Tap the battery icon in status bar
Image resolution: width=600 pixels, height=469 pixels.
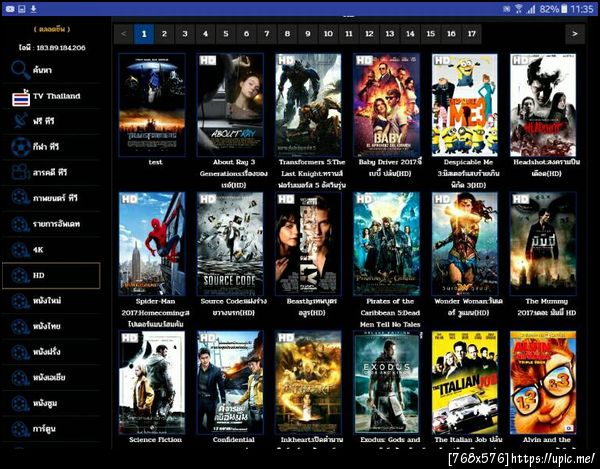(564, 9)
